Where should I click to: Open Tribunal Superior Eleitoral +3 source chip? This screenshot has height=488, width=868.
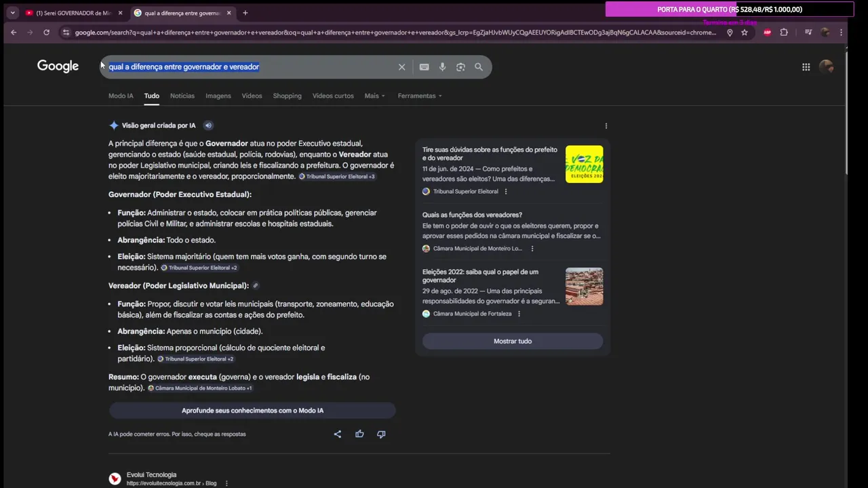[x=337, y=176]
